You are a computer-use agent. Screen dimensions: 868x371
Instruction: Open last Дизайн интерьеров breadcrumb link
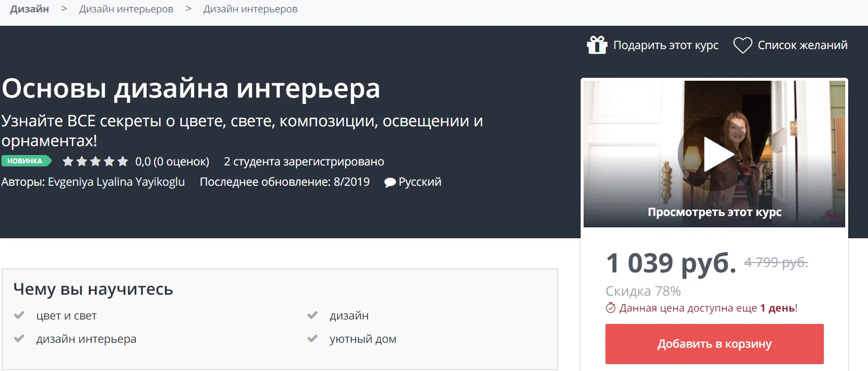(250, 9)
